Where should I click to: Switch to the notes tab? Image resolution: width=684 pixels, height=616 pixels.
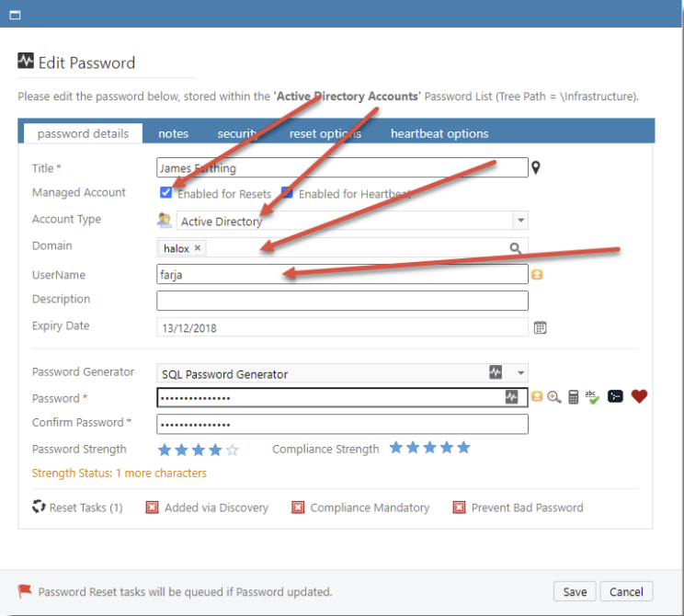(x=173, y=133)
